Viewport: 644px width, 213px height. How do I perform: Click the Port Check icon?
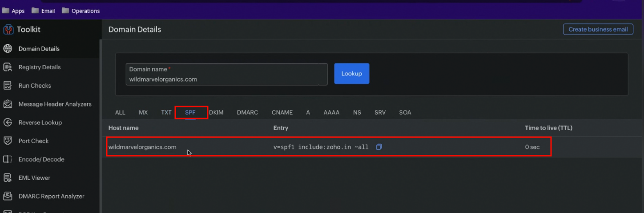[x=8, y=141]
